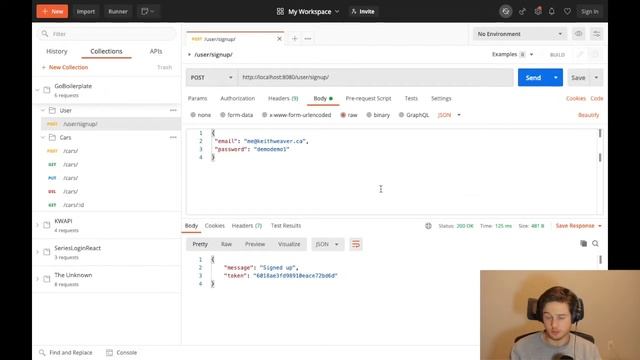The image size is (640, 360).
Task: Open the Save Response dropdown
Action: pos(578,226)
